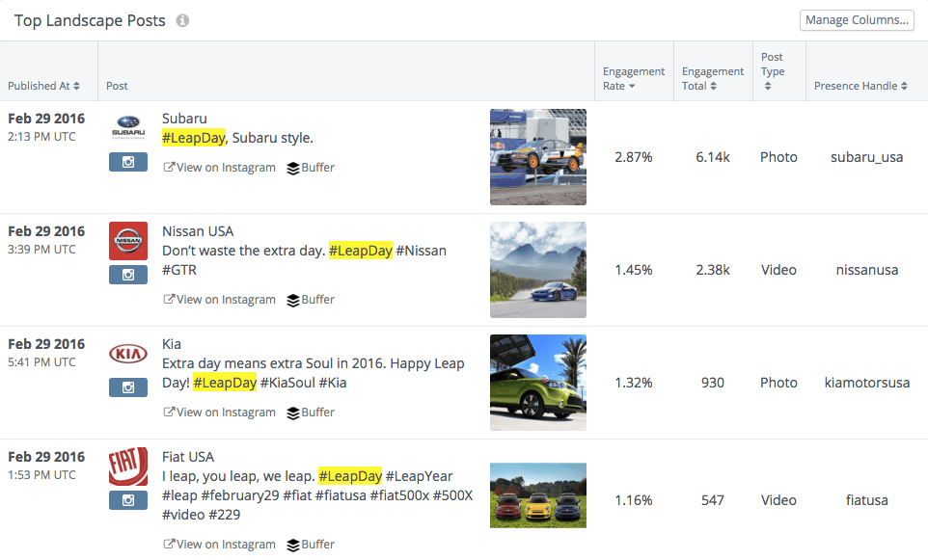
Task: Click the Instagram badge under the Subaru logo
Action: tap(128, 162)
